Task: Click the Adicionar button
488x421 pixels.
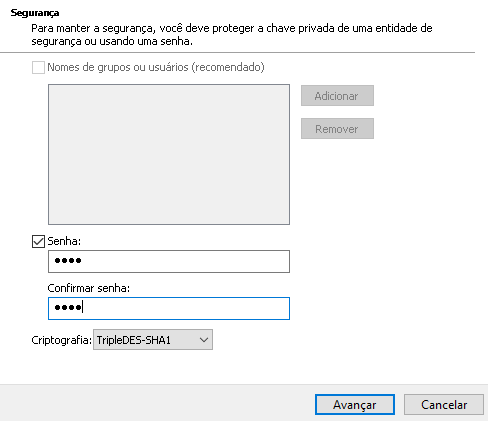Action: (337, 96)
